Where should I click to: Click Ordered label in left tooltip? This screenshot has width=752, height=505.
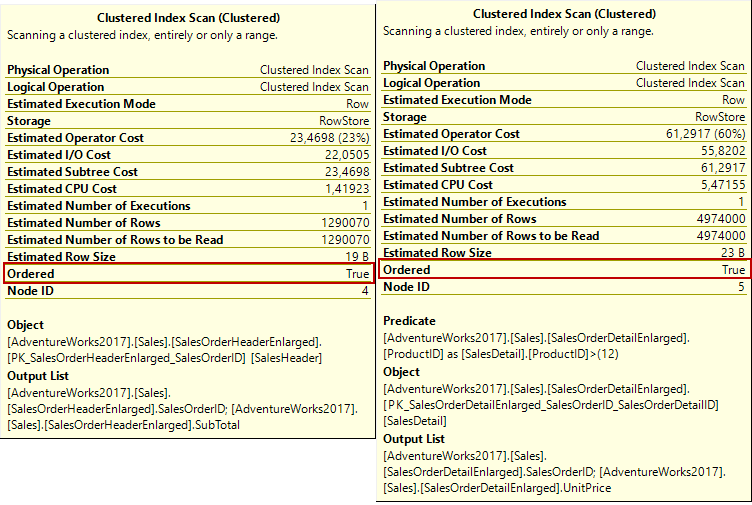(x=31, y=274)
